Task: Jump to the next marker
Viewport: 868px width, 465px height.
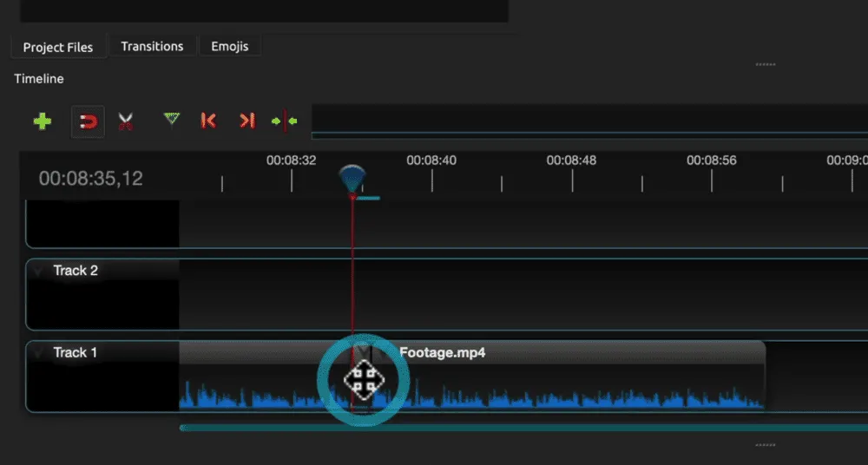Action: 247,121
